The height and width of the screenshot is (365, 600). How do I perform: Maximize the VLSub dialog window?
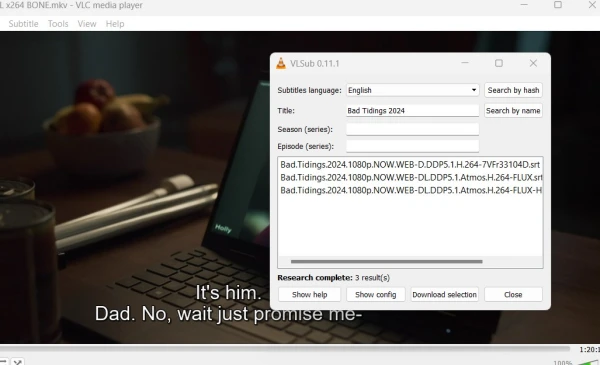(499, 63)
